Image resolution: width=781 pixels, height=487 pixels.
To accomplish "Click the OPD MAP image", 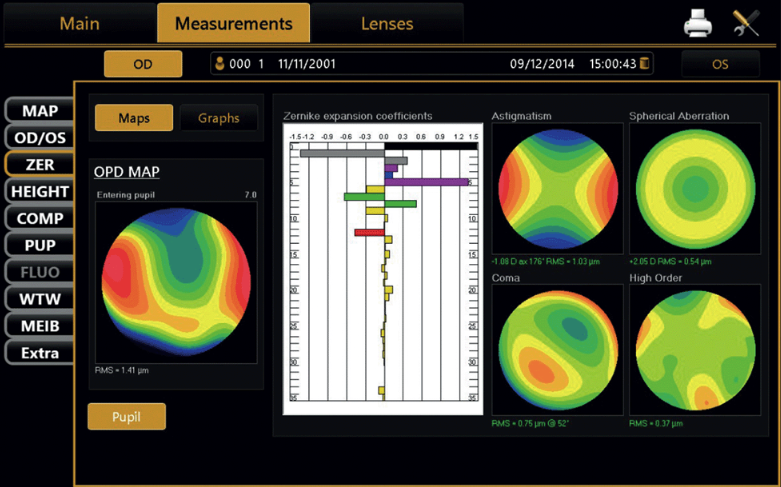I will pos(173,284).
